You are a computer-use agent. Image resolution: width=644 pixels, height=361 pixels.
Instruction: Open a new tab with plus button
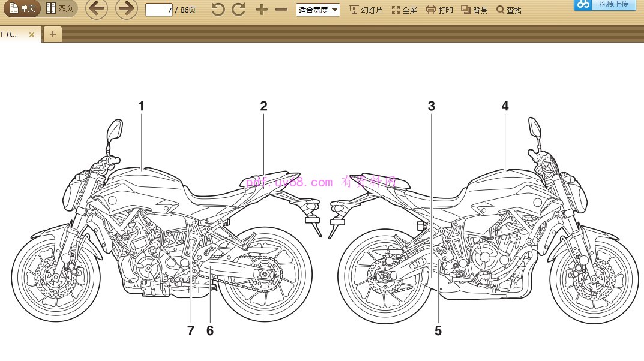click(52, 34)
